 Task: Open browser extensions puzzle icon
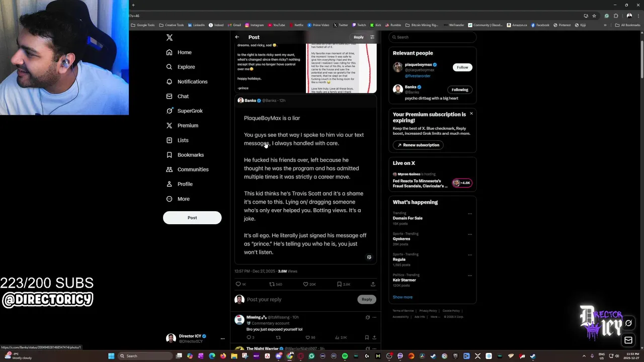click(615, 16)
